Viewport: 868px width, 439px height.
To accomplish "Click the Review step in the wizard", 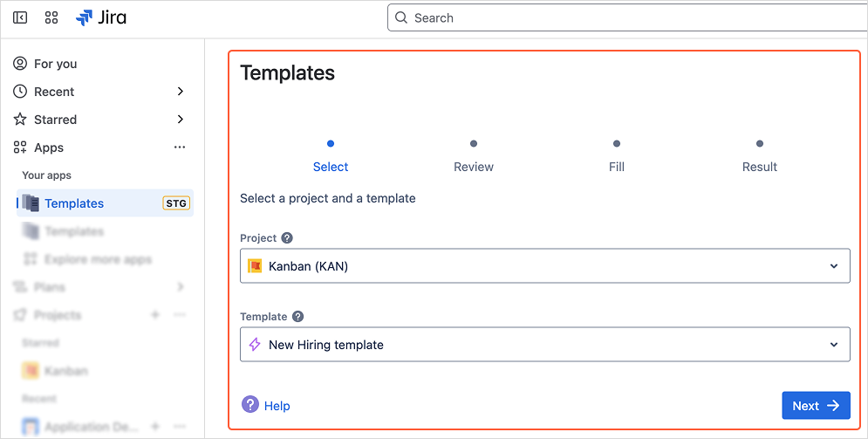I will 474,166.
